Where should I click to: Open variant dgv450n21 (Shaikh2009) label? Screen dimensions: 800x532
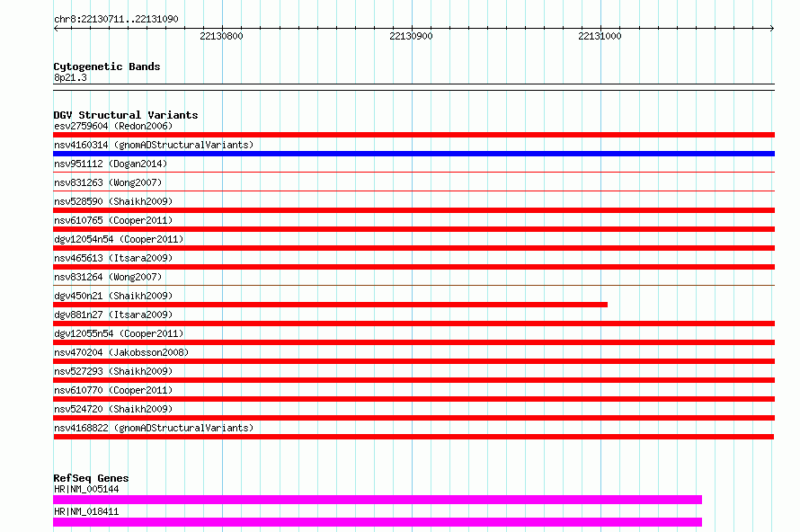(113, 296)
